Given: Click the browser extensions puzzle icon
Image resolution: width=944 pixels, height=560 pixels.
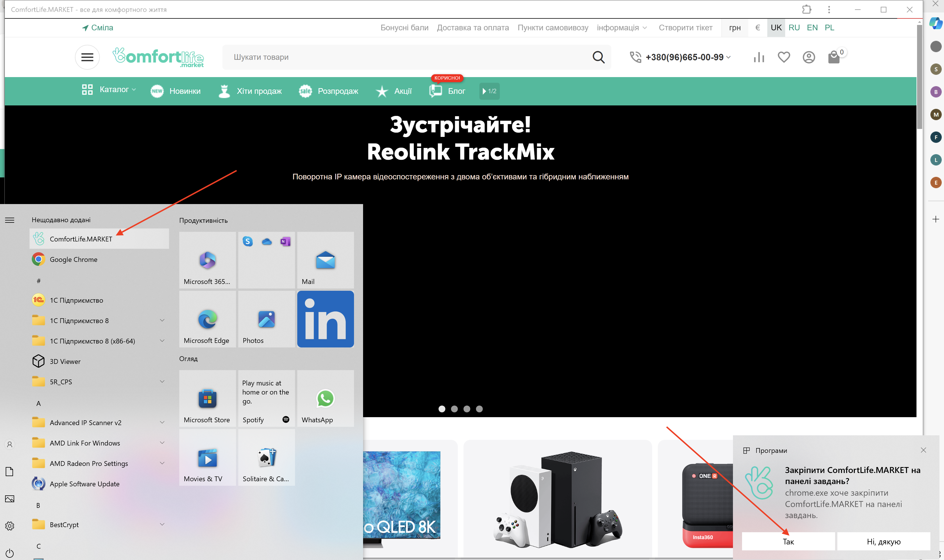Looking at the screenshot, I should coord(806,9).
